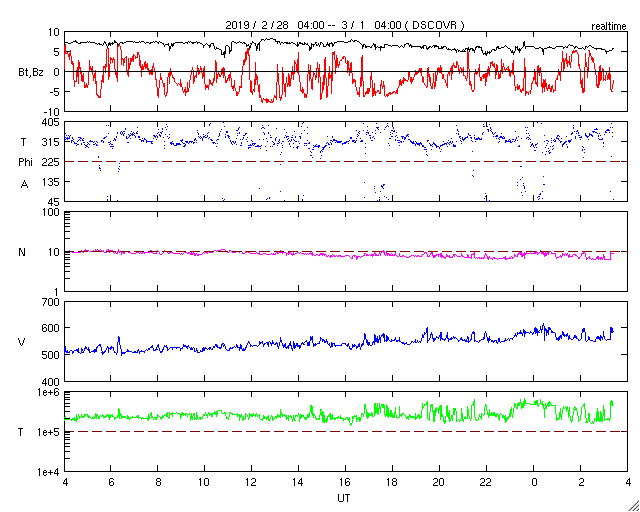Viewport: 640px width, 512px height.
Task: Click the dashed 1e+5 line in the temperature panel
Action: (346, 431)
